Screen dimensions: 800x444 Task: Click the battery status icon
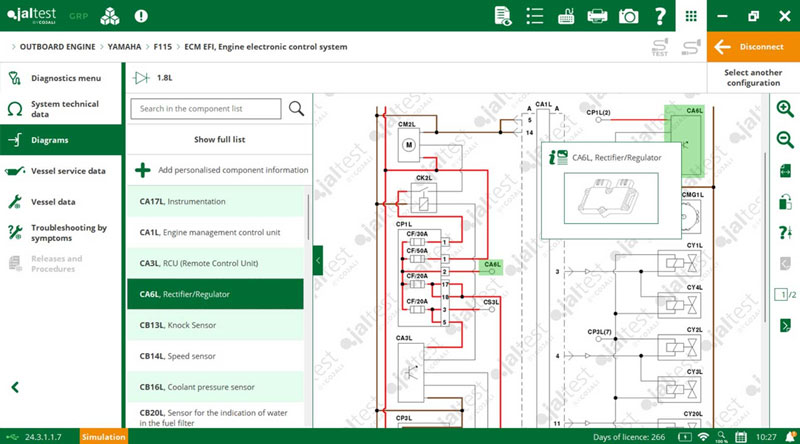point(685,437)
